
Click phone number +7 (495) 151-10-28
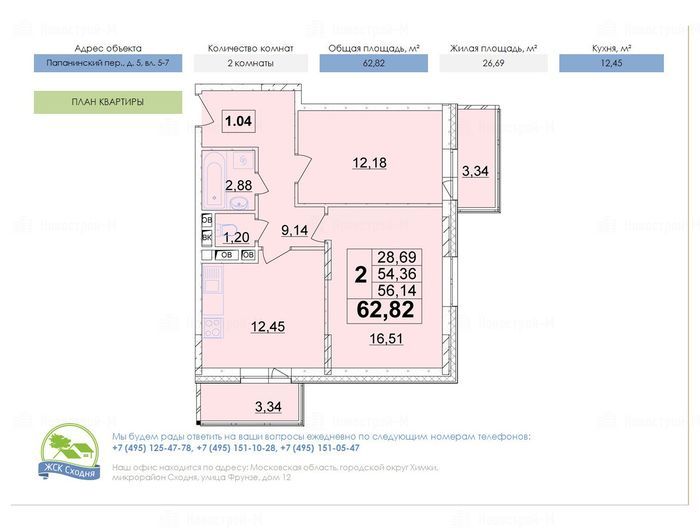237,448
